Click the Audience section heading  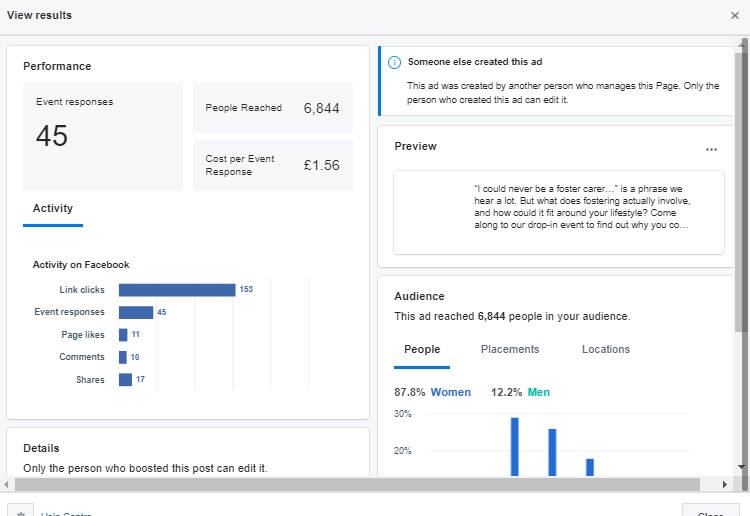[419, 296]
